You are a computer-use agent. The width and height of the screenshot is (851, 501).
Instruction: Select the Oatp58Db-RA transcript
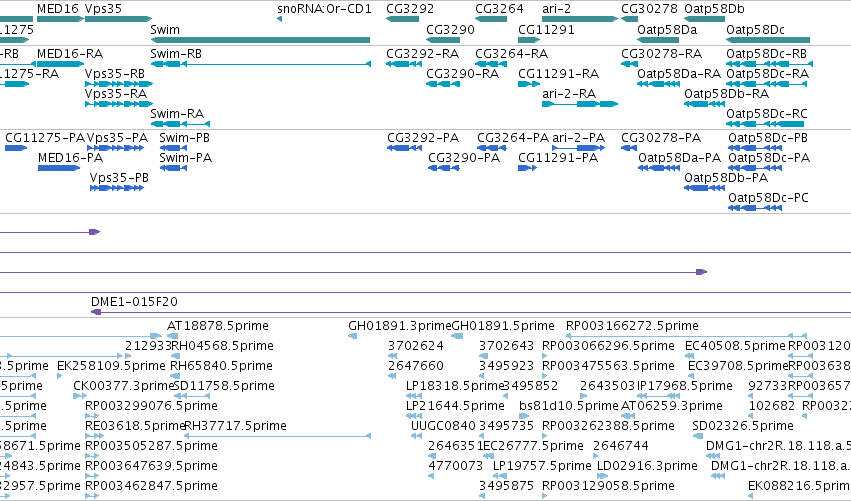[x=704, y=104]
